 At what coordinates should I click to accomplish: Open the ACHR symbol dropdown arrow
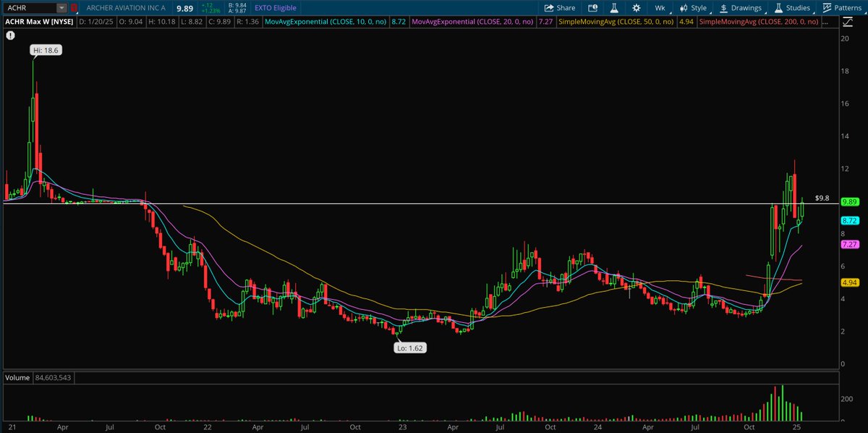(61, 8)
